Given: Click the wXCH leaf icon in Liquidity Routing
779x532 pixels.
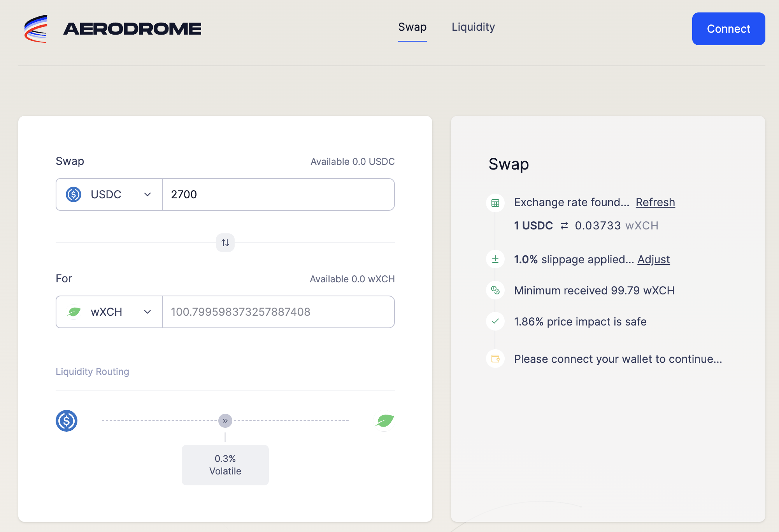Looking at the screenshot, I should [x=384, y=421].
